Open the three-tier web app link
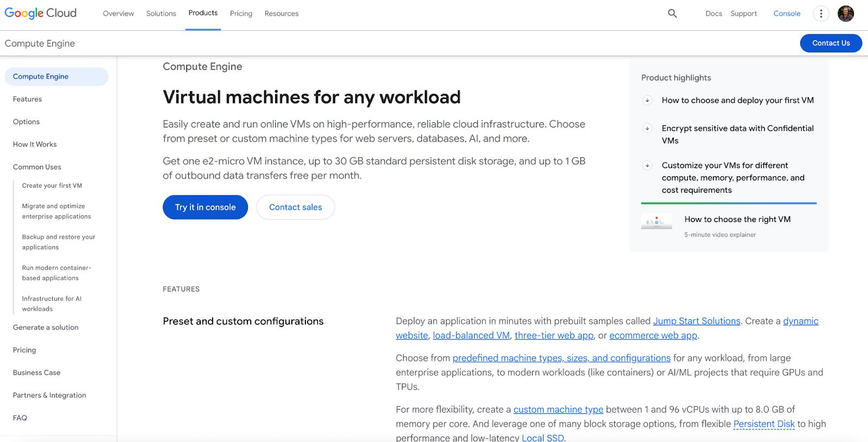This screenshot has width=868, height=442. coord(554,336)
